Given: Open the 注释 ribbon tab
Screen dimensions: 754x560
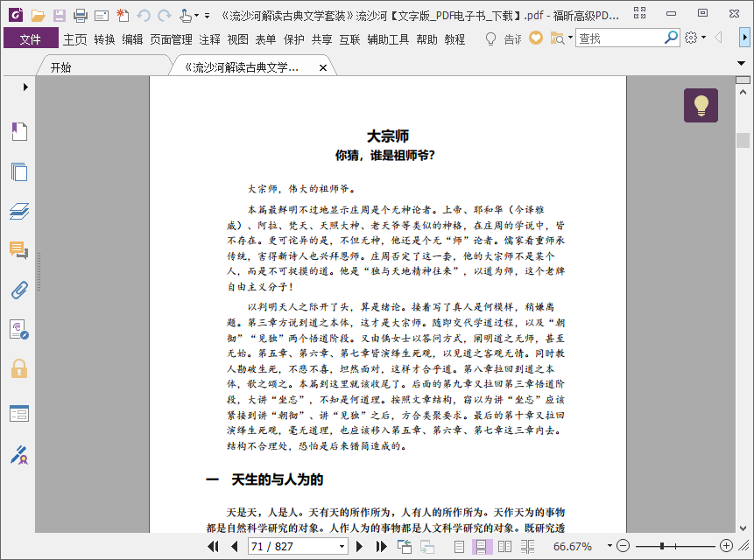Looking at the screenshot, I should coord(209,38).
